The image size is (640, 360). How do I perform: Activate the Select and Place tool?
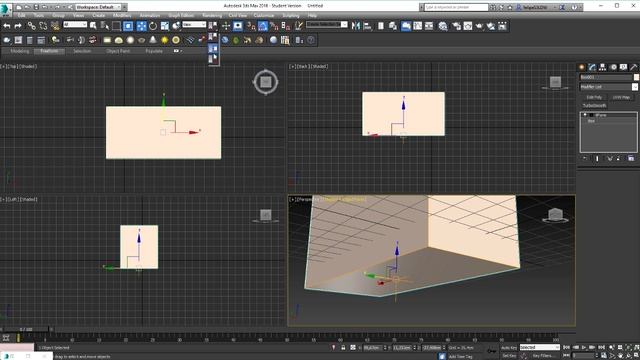coord(176,26)
